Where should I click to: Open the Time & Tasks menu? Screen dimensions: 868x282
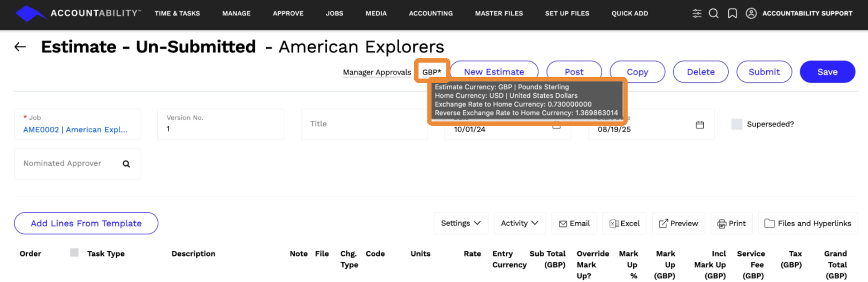pyautogui.click(x=177, y=13)
